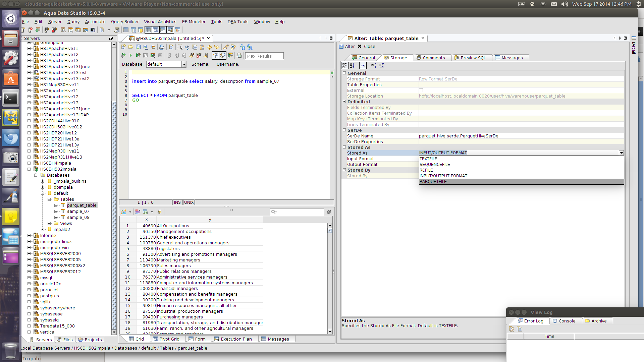Click the results grid vertical scrollbar
644x362 pixels.
[330, 278]
